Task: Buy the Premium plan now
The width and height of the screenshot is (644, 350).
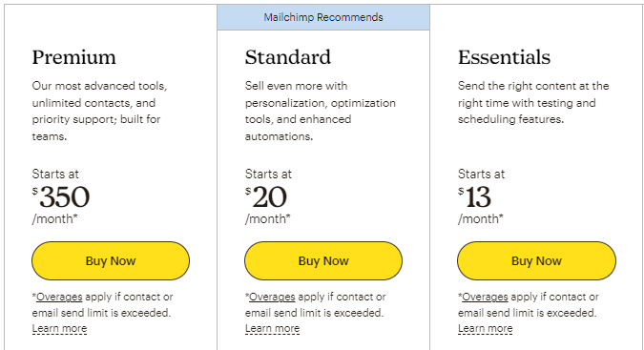Action: (x=111, y=260)
